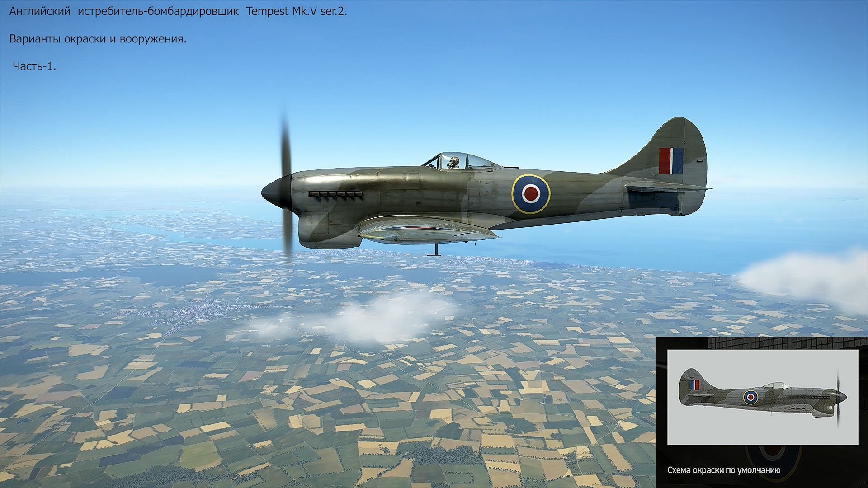
Task: Click the caption 'Схема окраски по умолчанию'
Action: (723, 470)
